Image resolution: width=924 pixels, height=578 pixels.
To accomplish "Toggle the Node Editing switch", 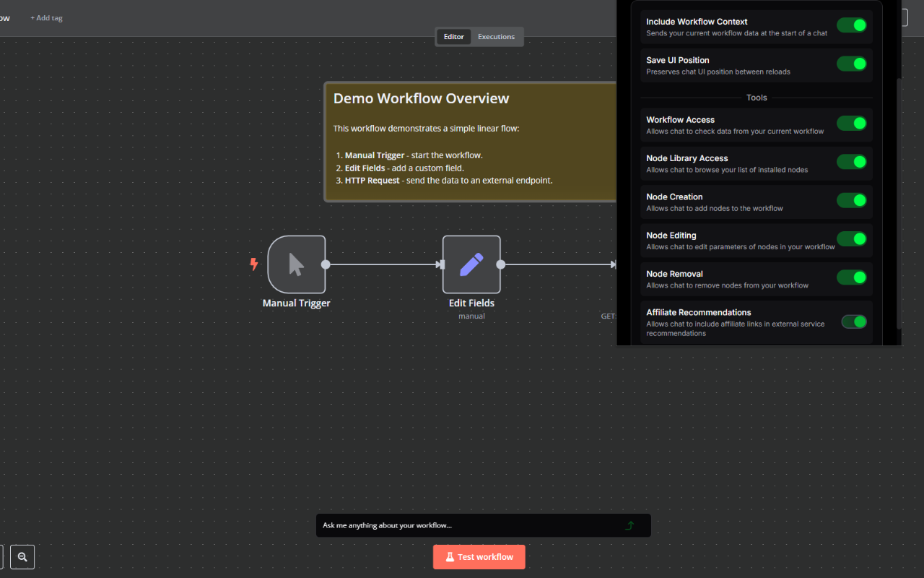I will pyautogui.click(x=852, y=239).
